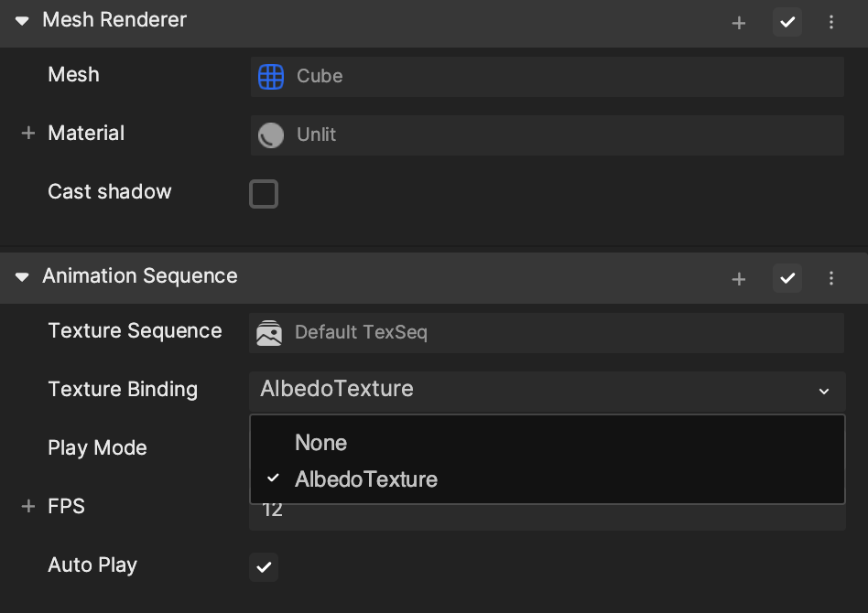Open the Mesh Renderer three-dot options menu
The height and width of the screenshot is (613, 868).
pyautogui.click(x=830, y=22)
